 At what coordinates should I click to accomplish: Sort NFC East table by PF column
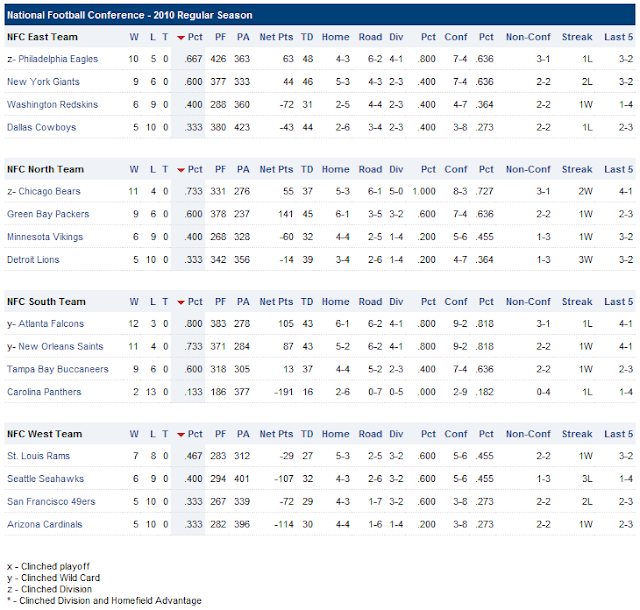pyautogui.click(x=220, y=37)
